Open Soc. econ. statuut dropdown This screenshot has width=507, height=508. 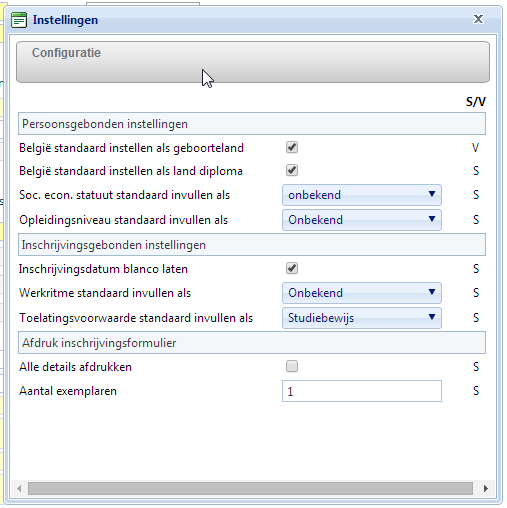(x=362, y=195)
